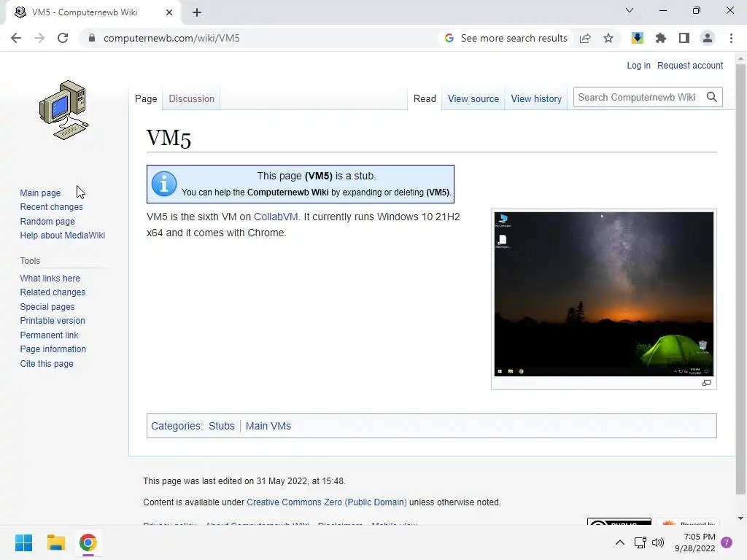Switch to the Discussion tab
Viewport: 747px width, 560px height.
[192, 98]
